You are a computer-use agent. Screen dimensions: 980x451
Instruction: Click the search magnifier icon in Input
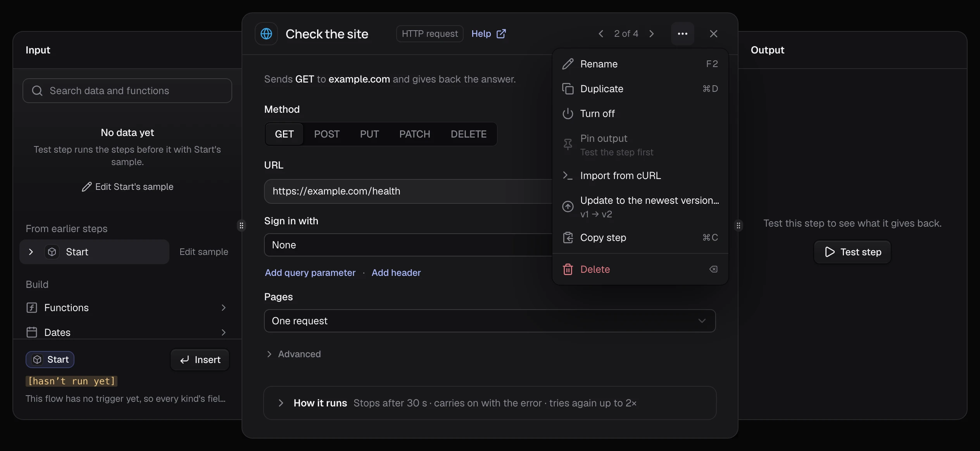[x=37, y=91]
